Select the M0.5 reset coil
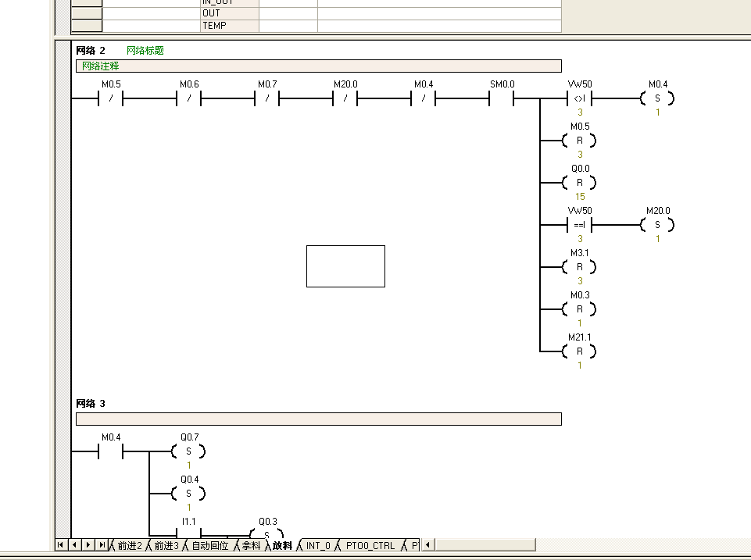The width and height of the screenshot is (751, 560). [580, 141]
